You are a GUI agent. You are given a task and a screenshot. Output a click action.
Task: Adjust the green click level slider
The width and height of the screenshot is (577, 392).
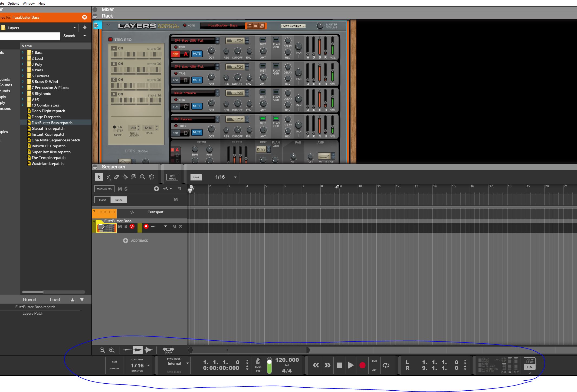269,366
